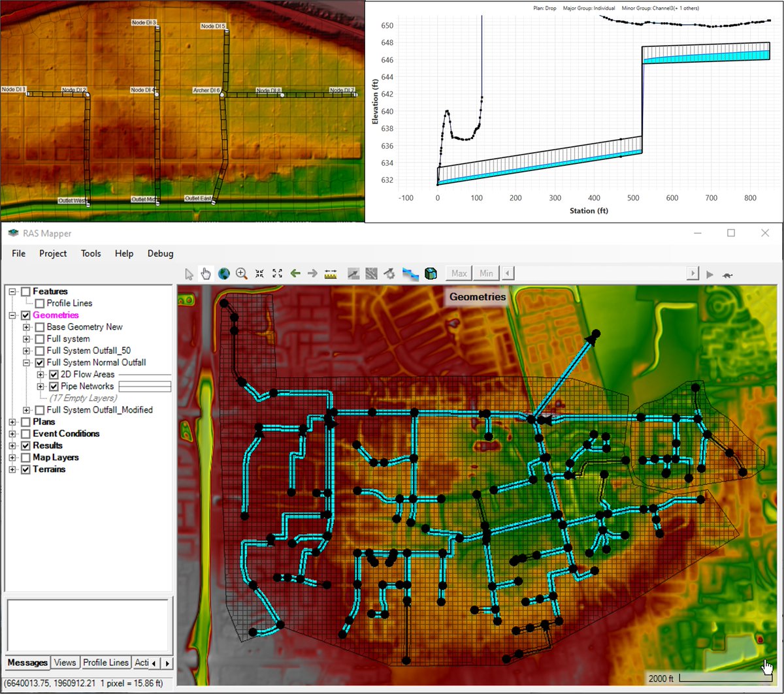
Task: Click the inward-arrows zoom-out icon
Action: tap(259, 274)
